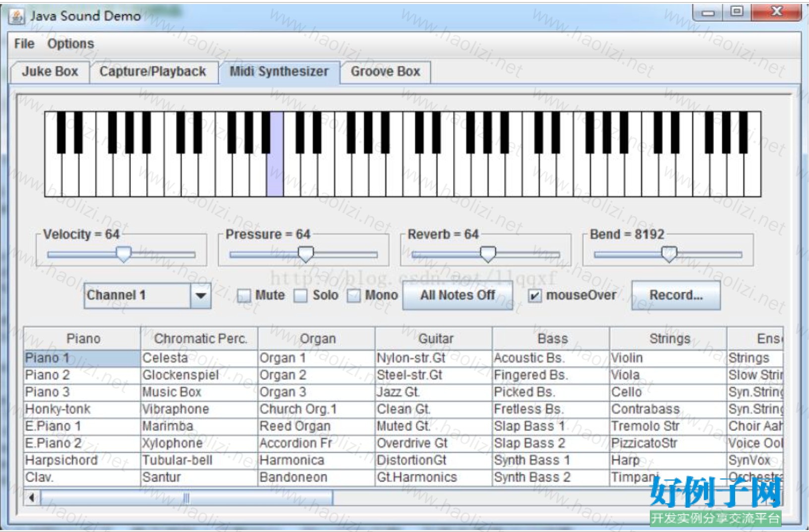Select Harpsichord in the Piano column
Screen dimensions: 809x532
pyautogui.click(x=61, y=460)
